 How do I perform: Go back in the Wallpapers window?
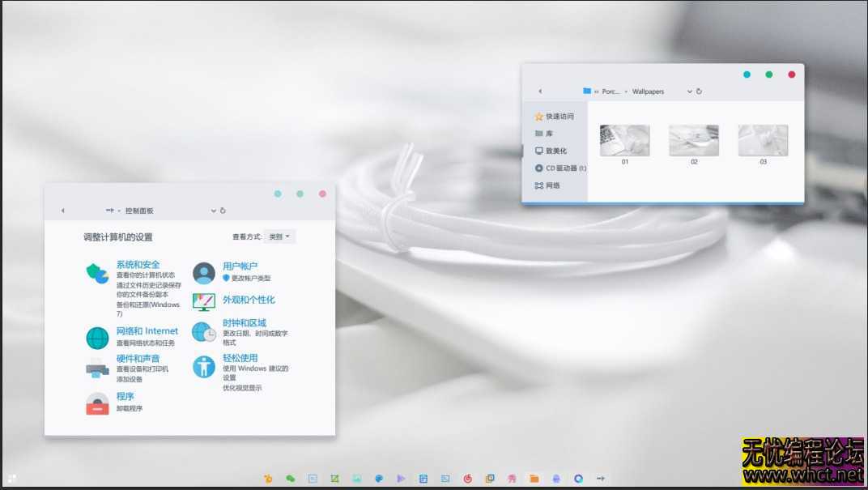[540, 92]
